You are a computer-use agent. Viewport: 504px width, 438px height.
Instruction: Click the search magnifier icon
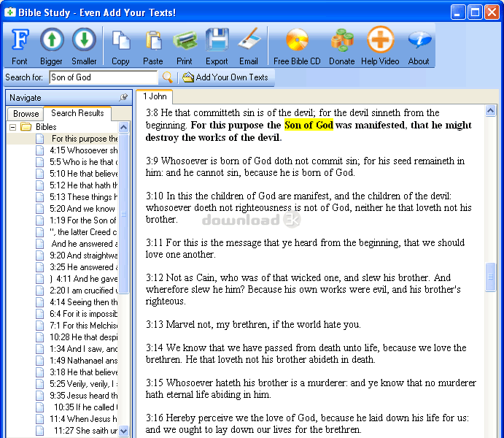tap(167, 77)
